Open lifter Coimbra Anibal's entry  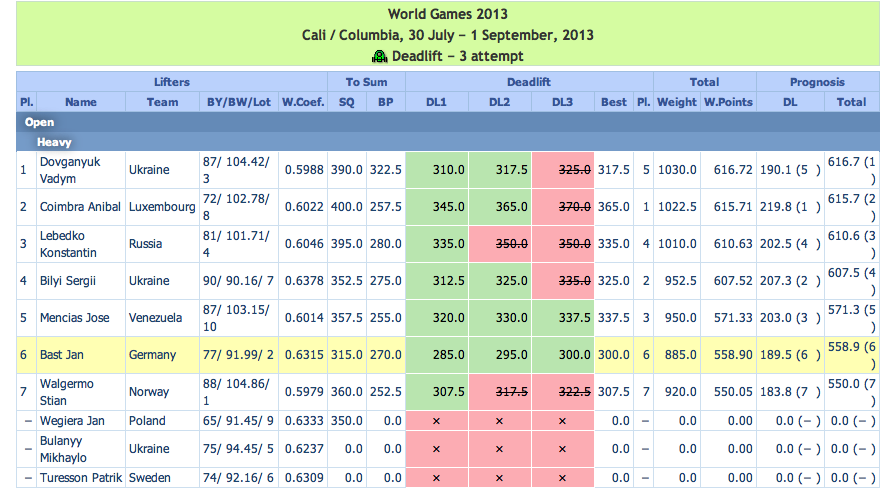(x=78, y=207)
